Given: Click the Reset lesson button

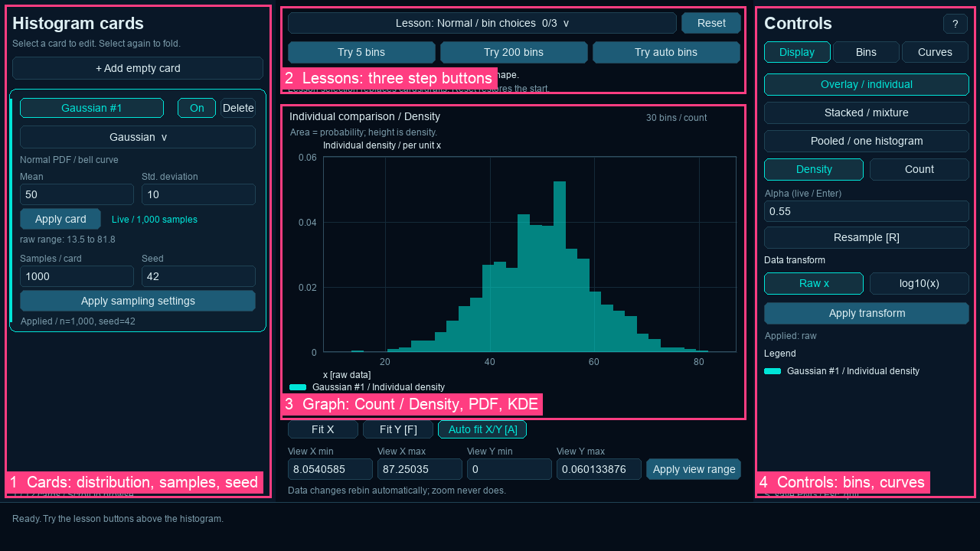Looking at the screenshot, I should tap(711, 23).
